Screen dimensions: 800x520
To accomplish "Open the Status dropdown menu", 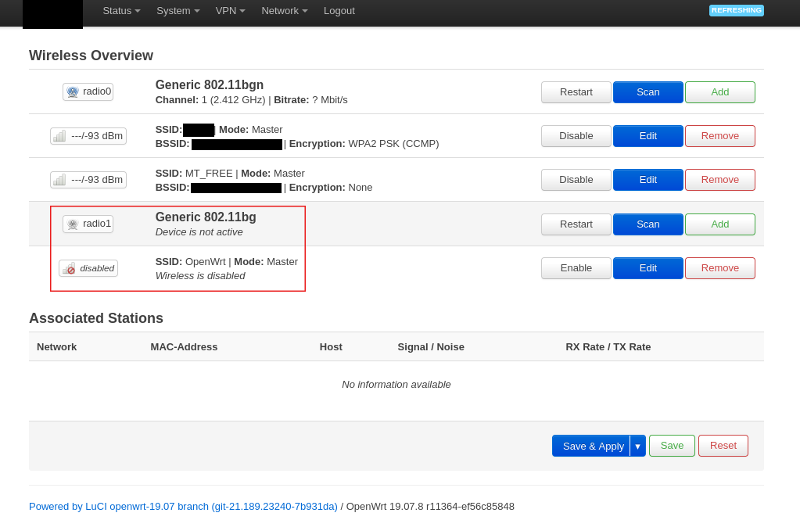I will click(121, 11).
